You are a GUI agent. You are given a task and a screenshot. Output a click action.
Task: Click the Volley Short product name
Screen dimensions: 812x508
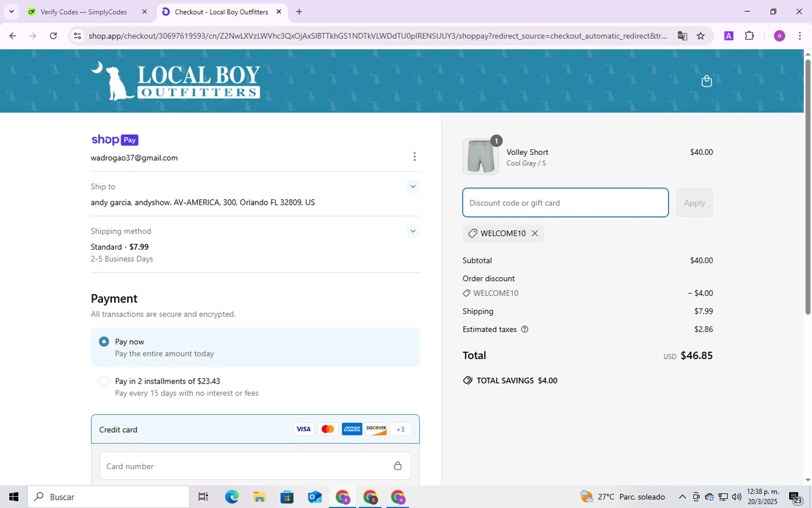click(x=527, y=152)
